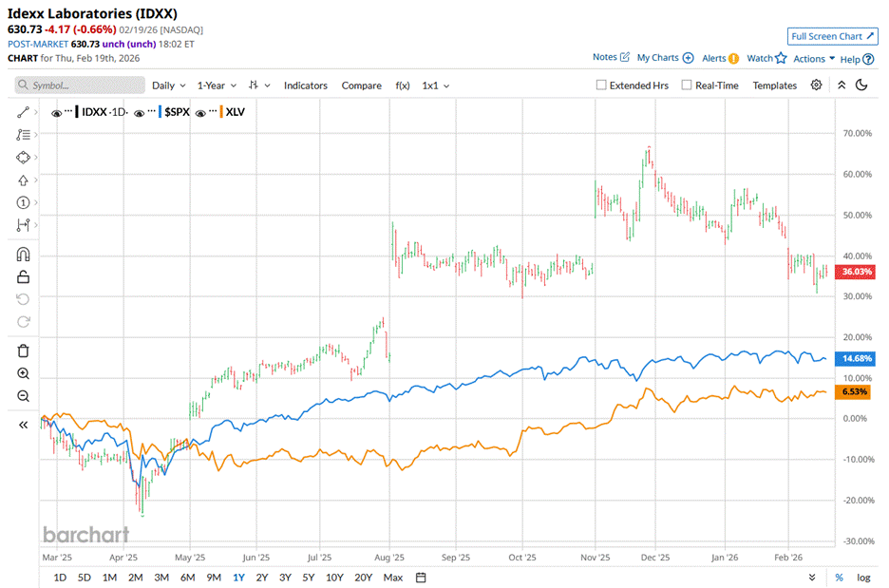889x588 pixels.
Task: Zoom out of the chart
Action: coord(24,396)
